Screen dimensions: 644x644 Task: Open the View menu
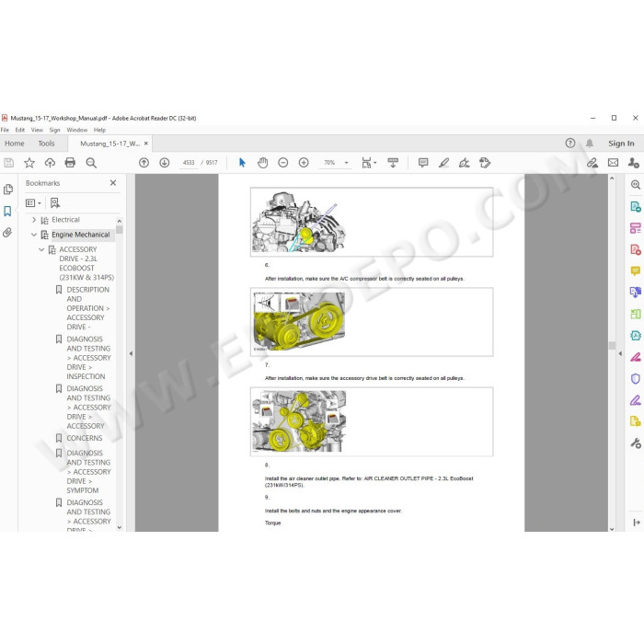click(x=37, y=130)
